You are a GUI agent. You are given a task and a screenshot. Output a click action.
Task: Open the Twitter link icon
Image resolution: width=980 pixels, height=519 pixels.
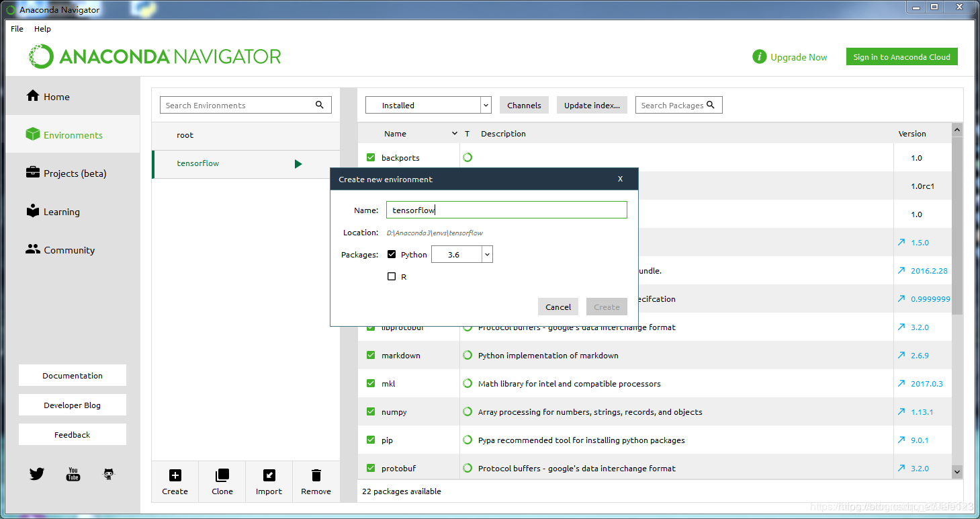click(37, 474)
